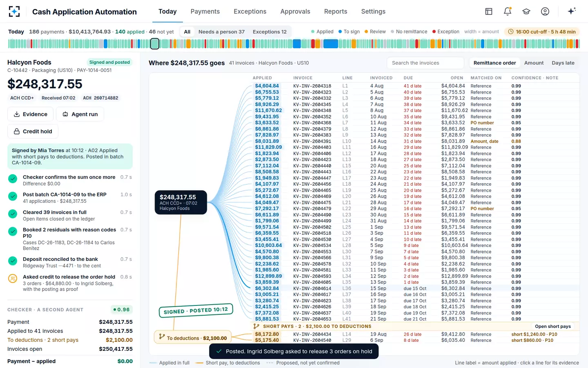Viewport: 588px width, 368px height.
Task: Sort invoices by Days late
Action: pyautogui.click(x=563, y=63)
